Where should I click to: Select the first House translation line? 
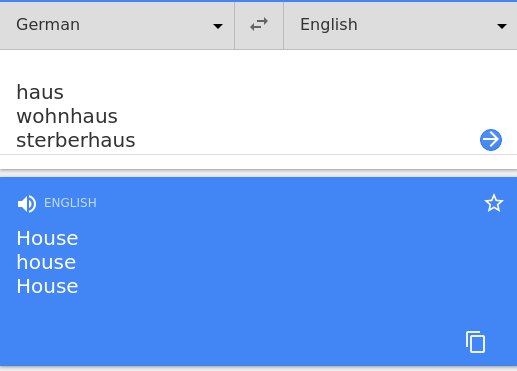(x=47, y=238)
